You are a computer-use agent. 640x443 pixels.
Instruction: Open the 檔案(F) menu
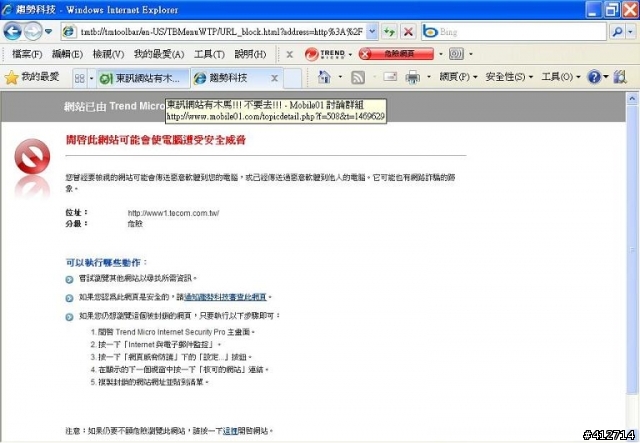[x=27, y=54]
